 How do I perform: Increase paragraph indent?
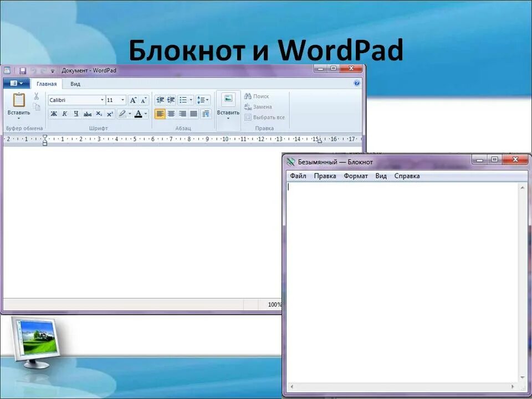(171, 100)
